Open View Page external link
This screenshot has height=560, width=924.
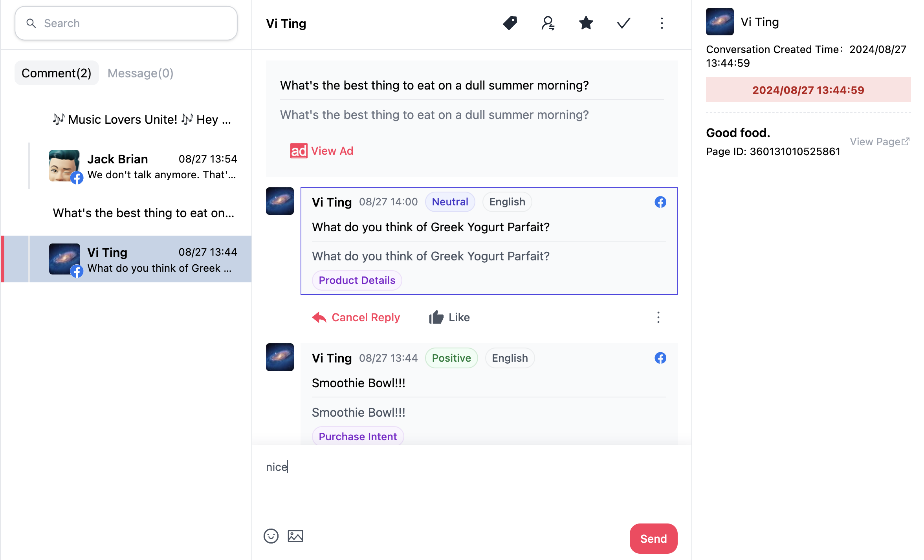pos(879,141)
